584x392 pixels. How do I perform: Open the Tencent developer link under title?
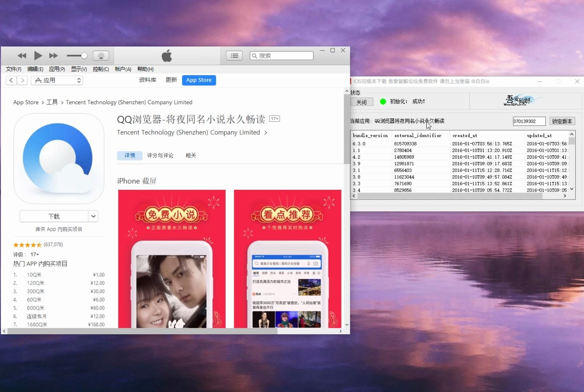coord(192,132)
